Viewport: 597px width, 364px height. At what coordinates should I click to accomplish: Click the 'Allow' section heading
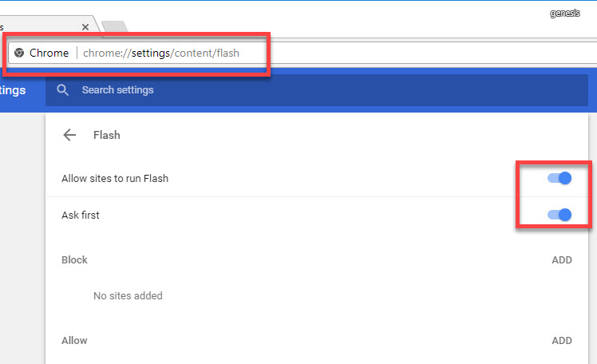pyautogui.click(x=75, y=340)
